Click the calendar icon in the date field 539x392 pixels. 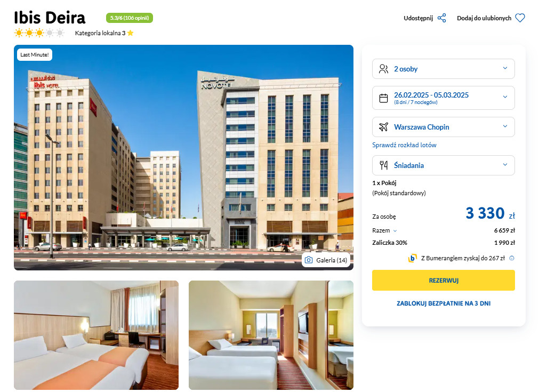tap(383, 98)
